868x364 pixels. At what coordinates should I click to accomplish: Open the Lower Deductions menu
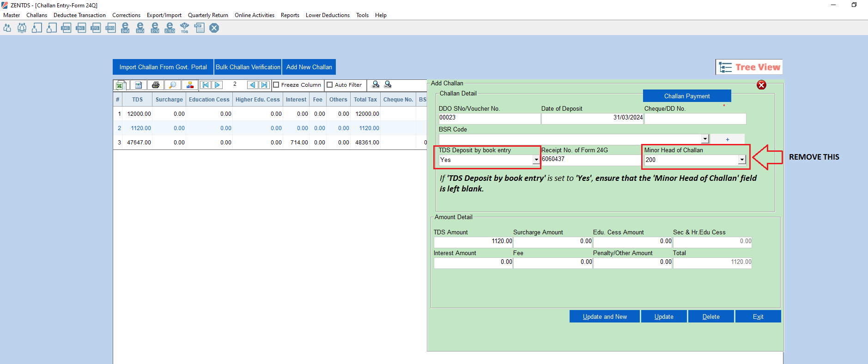click(328, 15)
